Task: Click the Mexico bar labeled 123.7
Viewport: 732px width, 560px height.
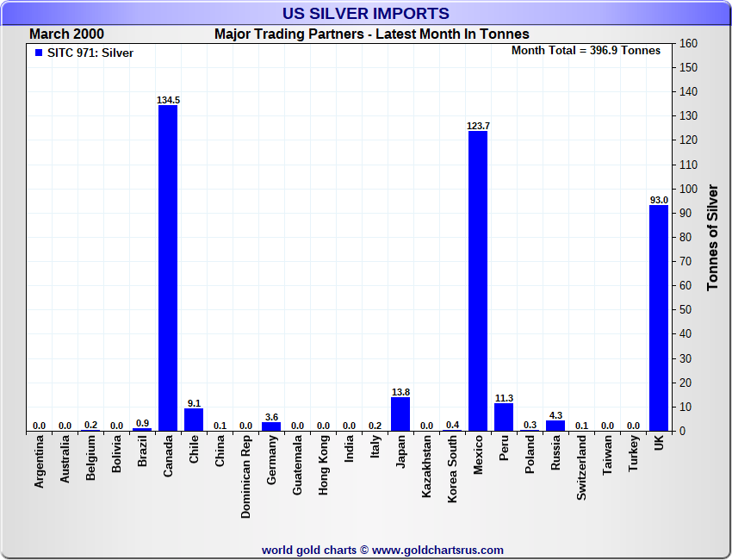Action: pos(478,281)
